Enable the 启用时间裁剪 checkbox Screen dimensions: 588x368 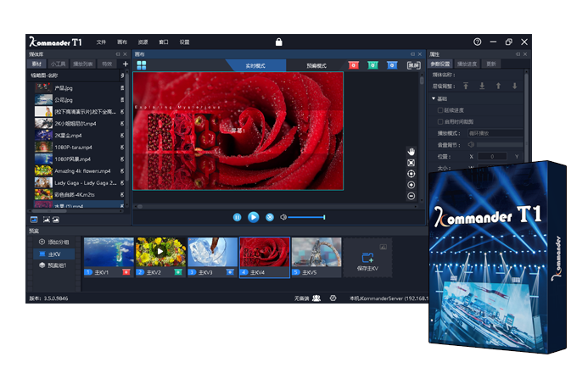pos(440,121)
